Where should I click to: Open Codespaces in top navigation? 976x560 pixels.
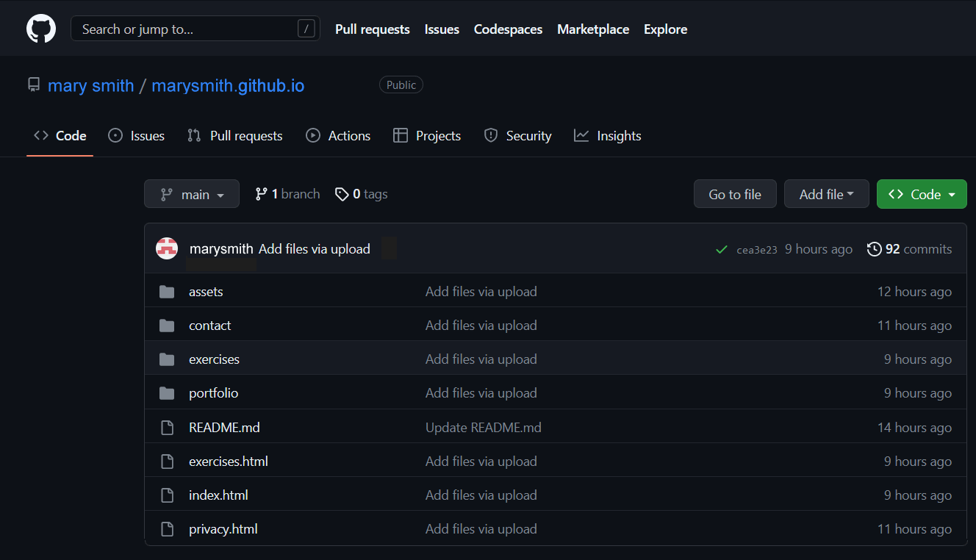coord(508,29)
